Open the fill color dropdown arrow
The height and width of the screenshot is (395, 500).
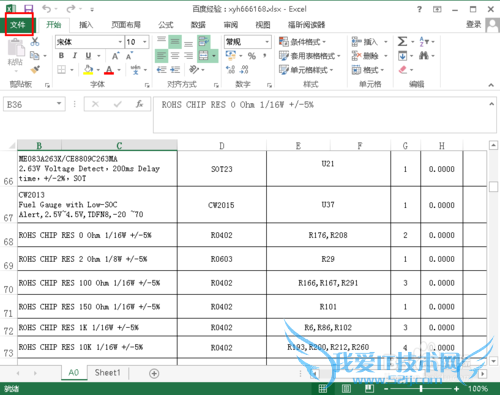(x=98, y=70)
